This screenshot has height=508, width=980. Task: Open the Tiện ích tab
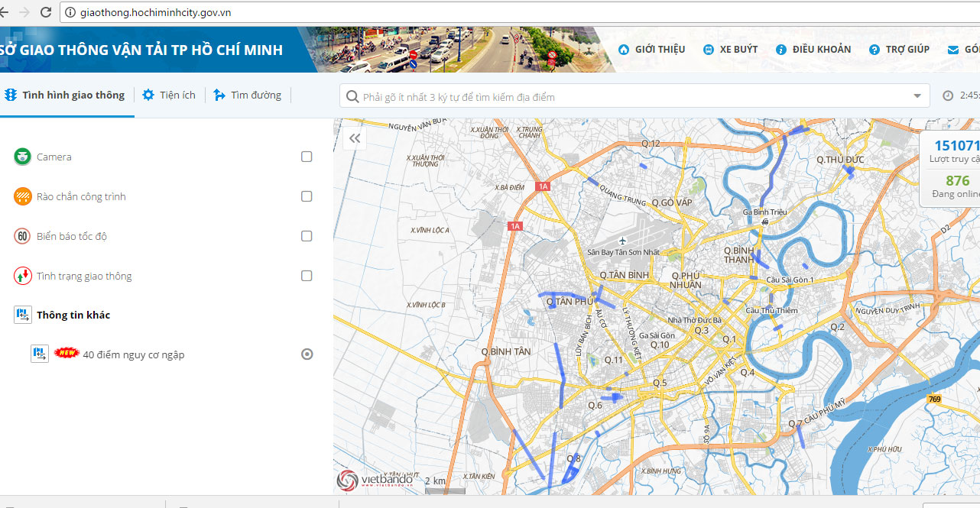click(169, 95)
